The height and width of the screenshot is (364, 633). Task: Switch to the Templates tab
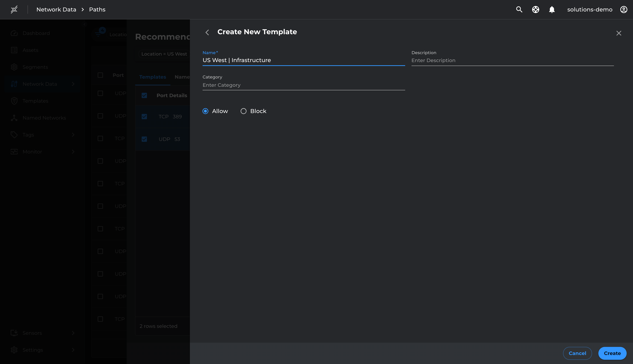tap(153, 77)
